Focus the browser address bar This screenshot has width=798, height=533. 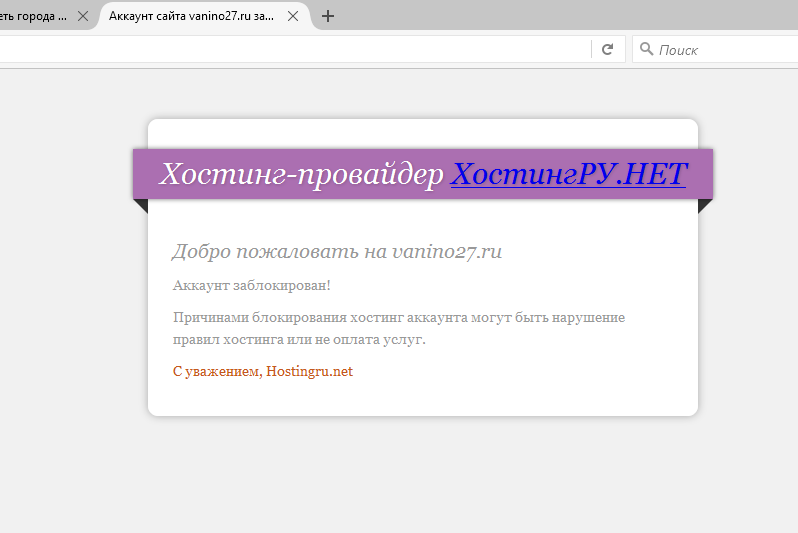point(295,49)
